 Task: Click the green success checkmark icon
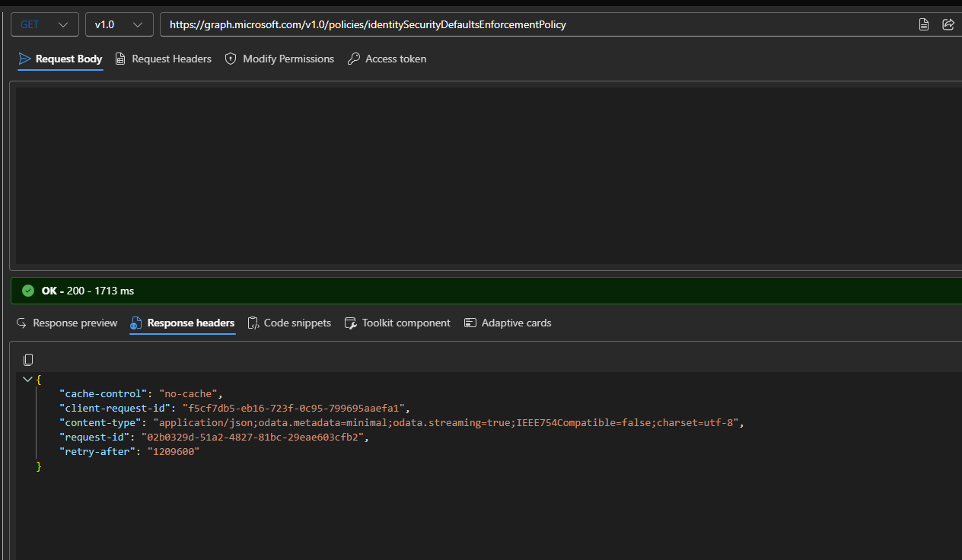point(28,291)
